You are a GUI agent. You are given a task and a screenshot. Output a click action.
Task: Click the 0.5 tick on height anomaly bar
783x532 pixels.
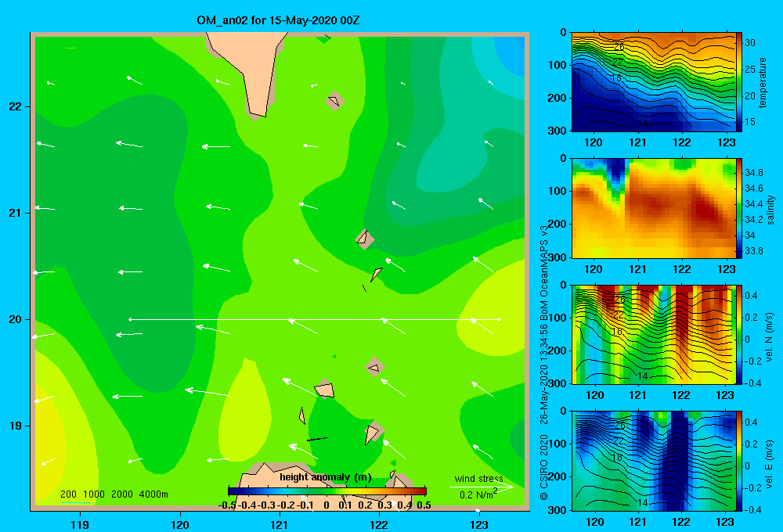[424, 505]
